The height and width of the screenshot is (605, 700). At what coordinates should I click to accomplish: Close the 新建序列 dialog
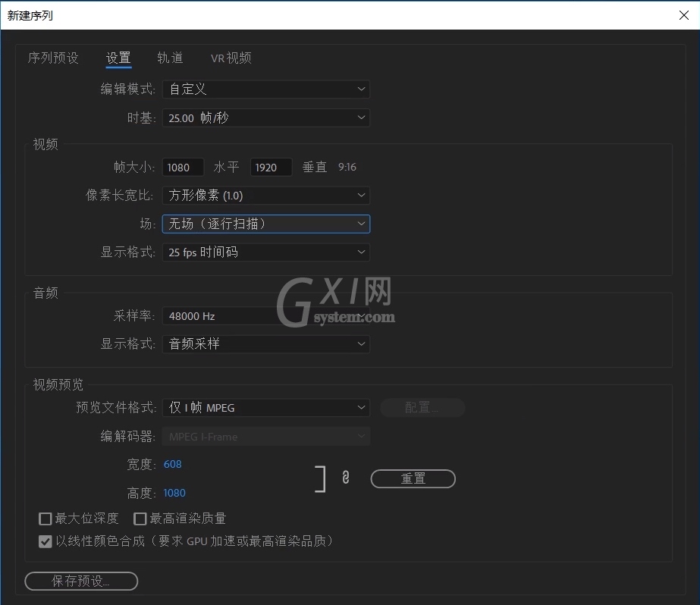click(x=683, y=15)
